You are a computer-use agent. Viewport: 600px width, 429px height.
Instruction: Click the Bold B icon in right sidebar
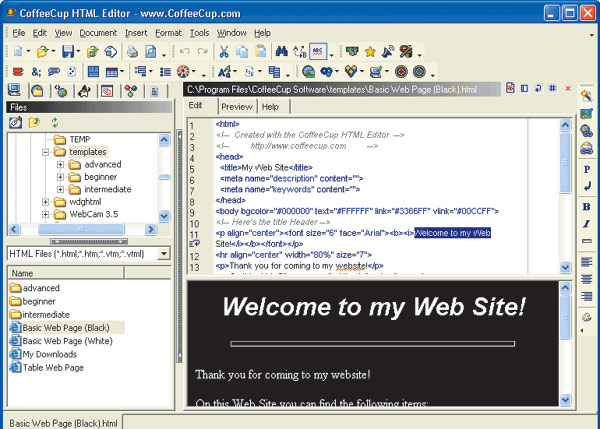[587, 206]
